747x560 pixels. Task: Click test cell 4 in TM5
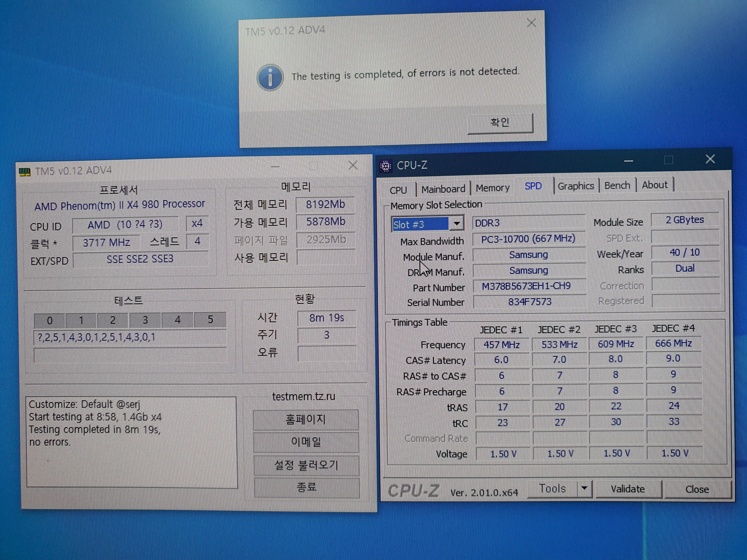[x=178, y=319]
